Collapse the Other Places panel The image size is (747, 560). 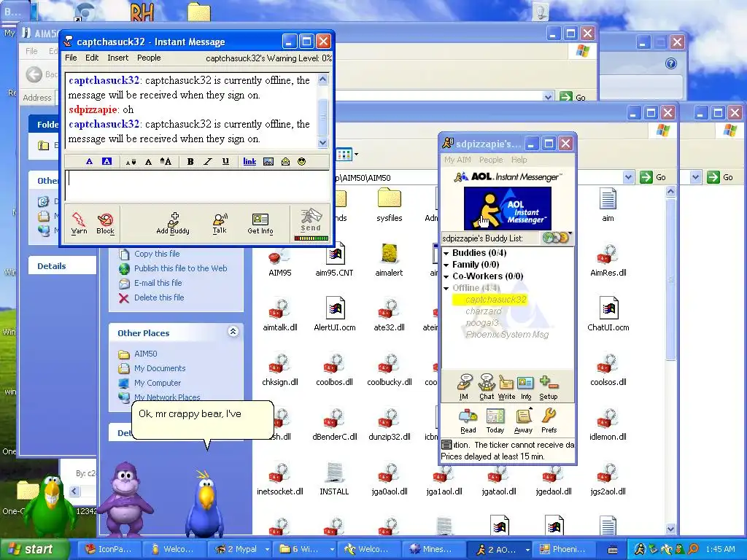[233, 332]
